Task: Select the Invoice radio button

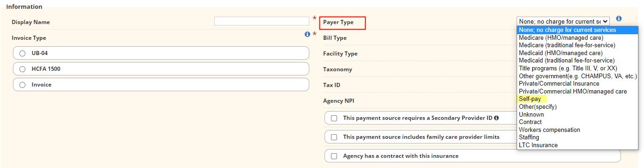Action: click(x=22, y=85)
